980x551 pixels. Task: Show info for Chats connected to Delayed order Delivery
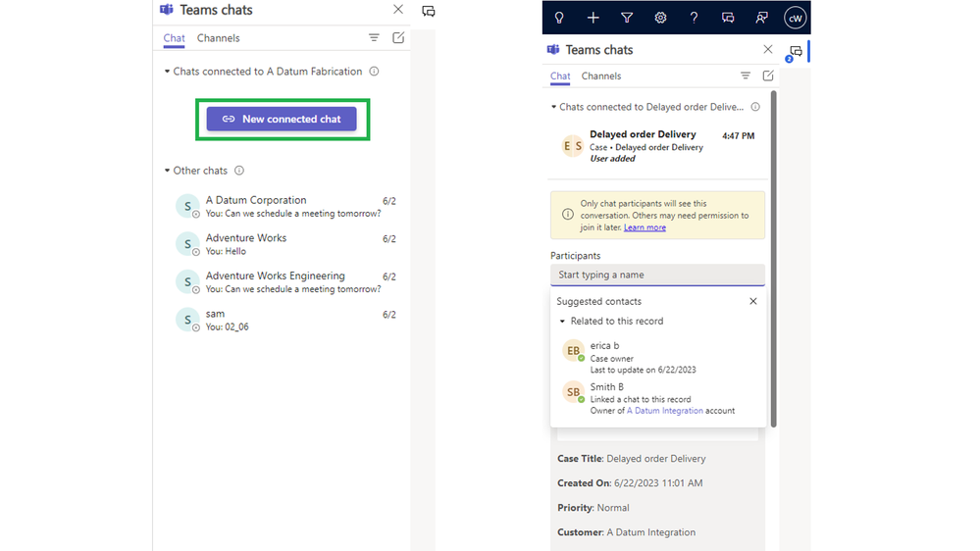pos(755,107)
